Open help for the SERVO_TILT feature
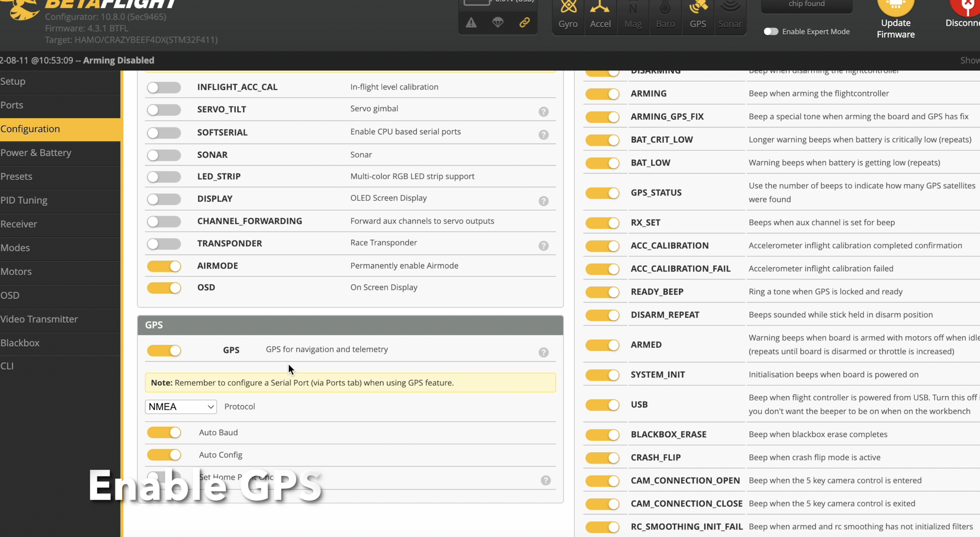The image size is (980, 537). [x=543, y=111]
